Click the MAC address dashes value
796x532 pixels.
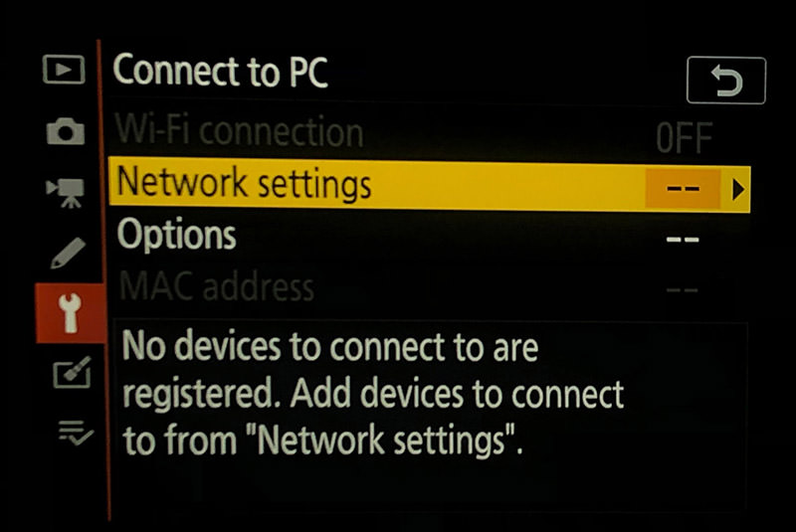click(x=683, y=290)
